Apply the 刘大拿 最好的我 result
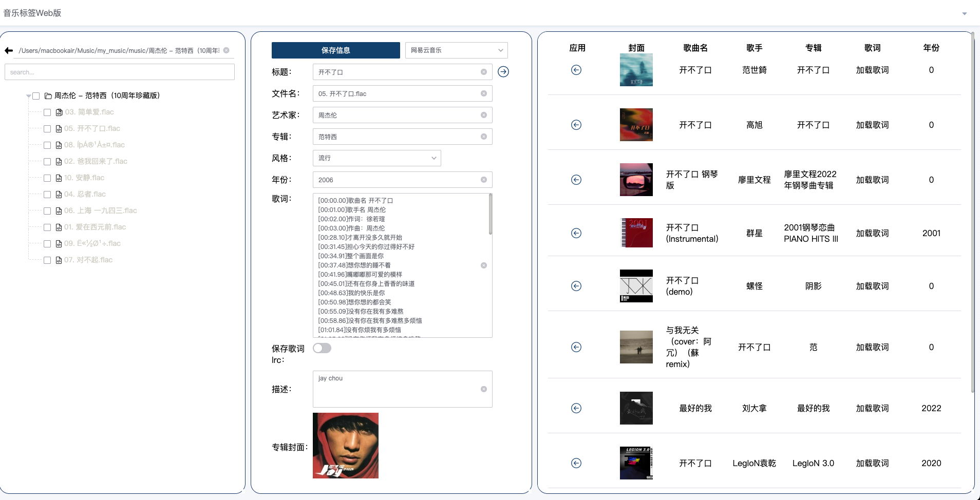Screen dimensions: 980x500 tap(576, 408)
